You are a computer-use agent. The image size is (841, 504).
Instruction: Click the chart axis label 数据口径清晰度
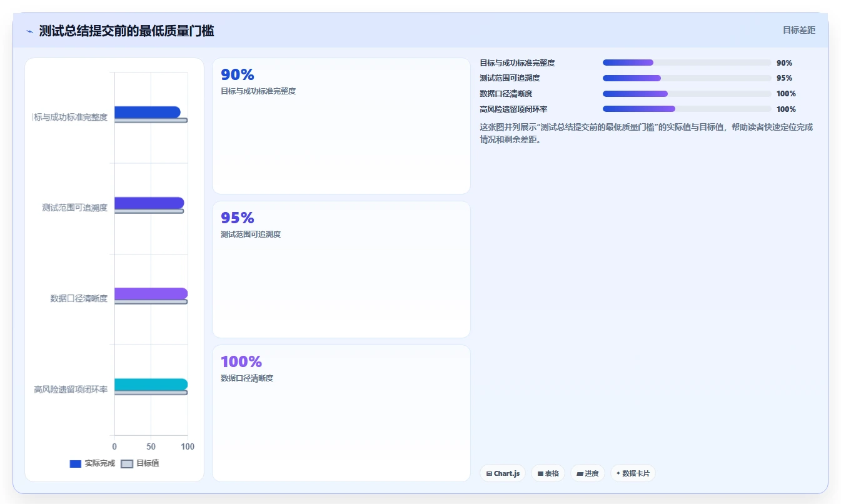click(79, 298)
